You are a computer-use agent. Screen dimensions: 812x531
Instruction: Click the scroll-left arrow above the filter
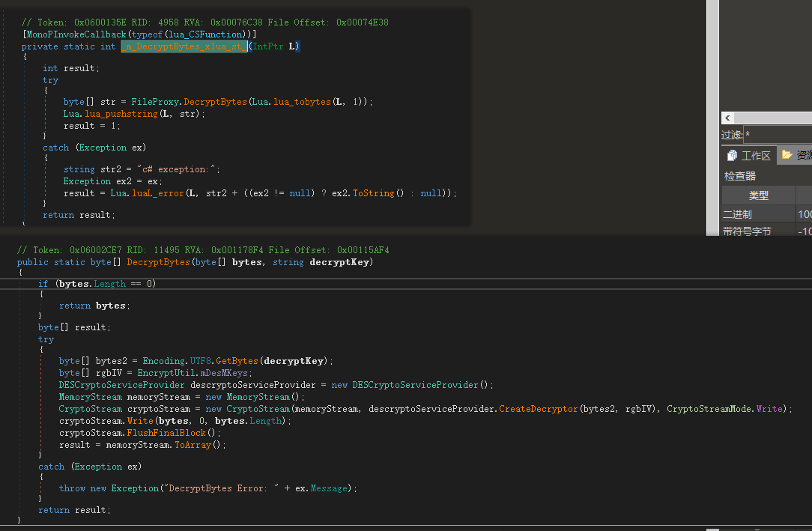point(727,118)
